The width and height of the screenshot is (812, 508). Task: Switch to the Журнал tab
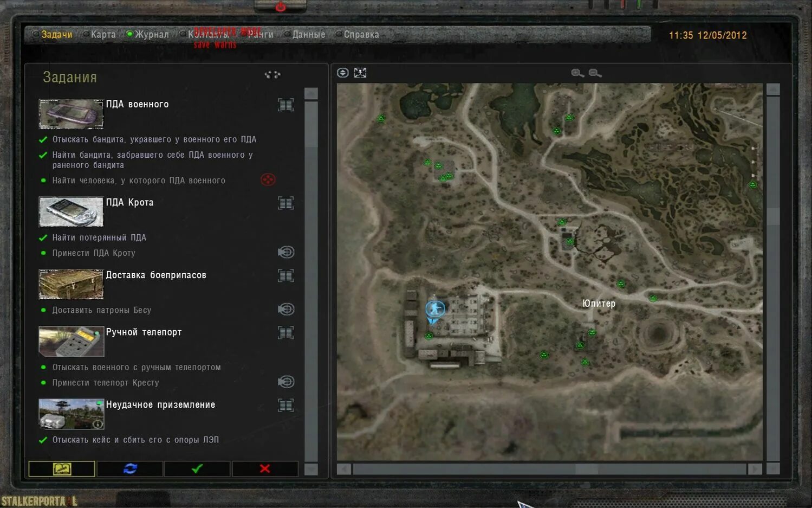tap(152, 35)
